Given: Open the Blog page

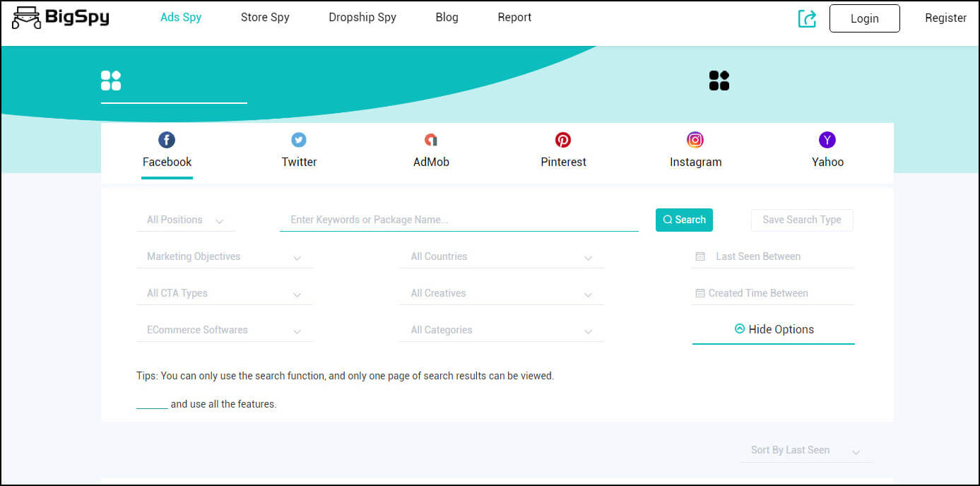Looking at the screenshot, I should [447, 18].
